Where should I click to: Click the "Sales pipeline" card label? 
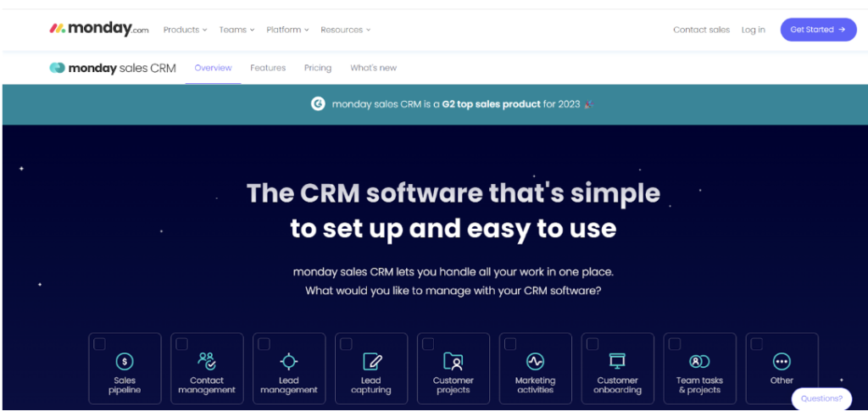[125, 385]
